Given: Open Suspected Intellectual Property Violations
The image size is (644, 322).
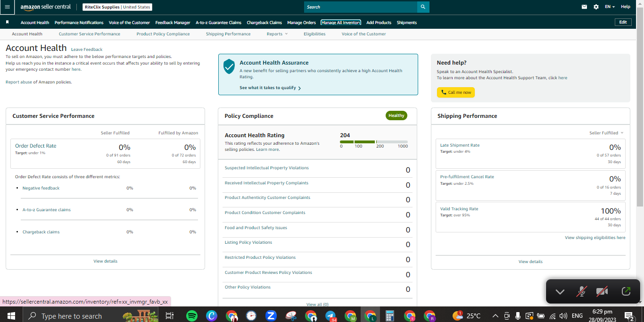Looking at the screenshot, I should (x=267, y=168).
